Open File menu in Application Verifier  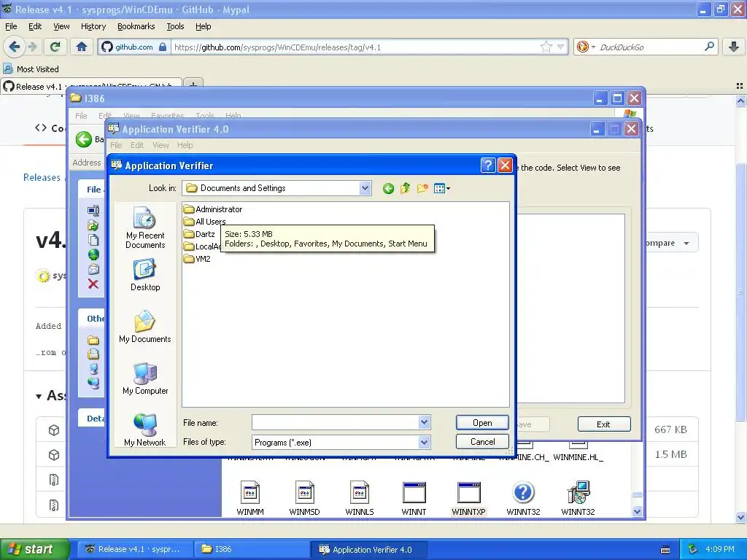coord(116,145)
